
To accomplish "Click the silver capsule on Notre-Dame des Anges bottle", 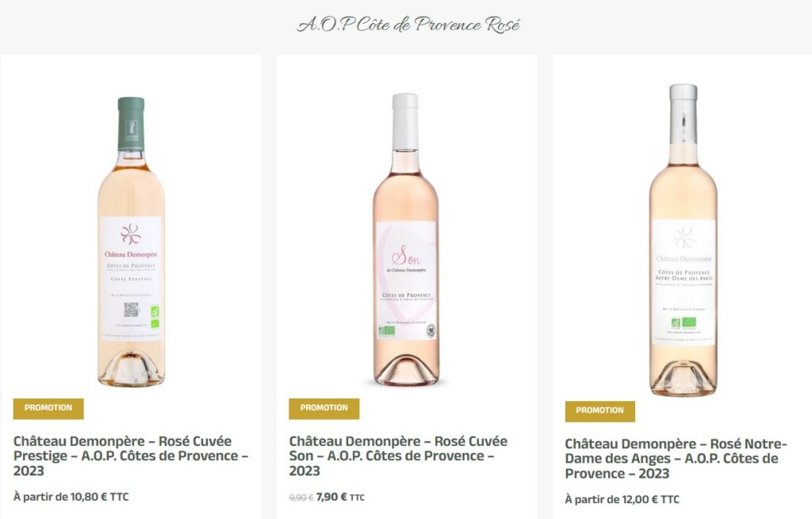I will pos(683,113).
